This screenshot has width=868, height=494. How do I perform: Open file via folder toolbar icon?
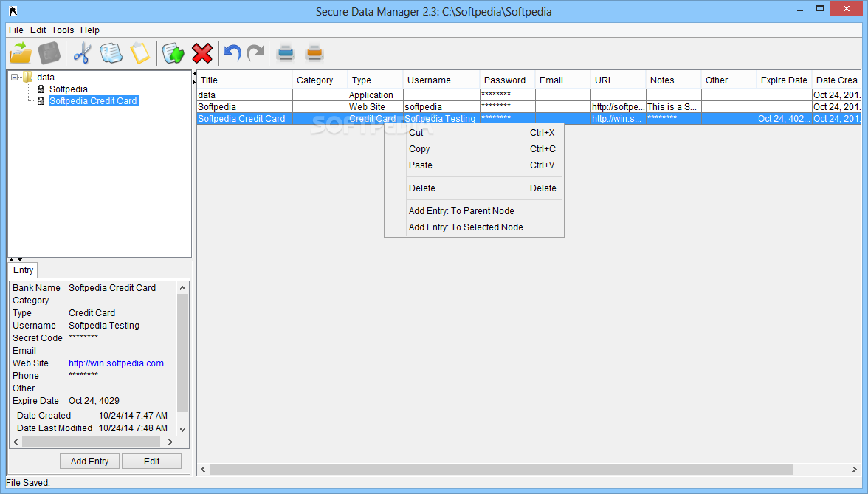tap(21, 53)
